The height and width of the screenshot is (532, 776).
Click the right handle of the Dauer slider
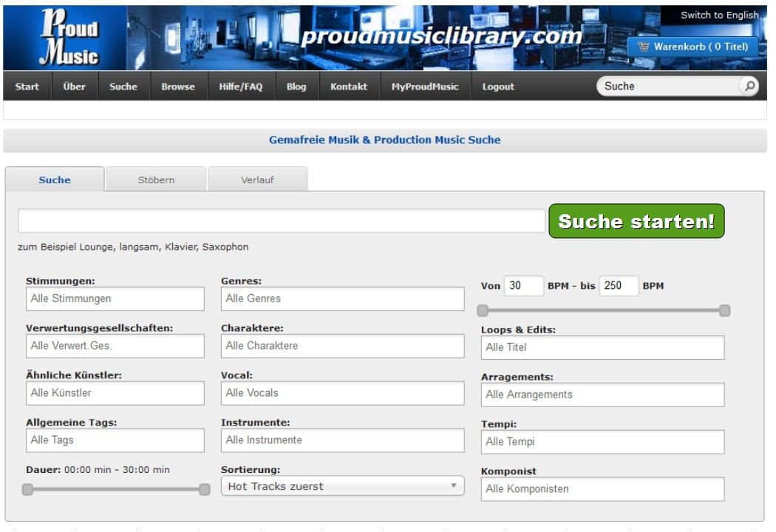point(205,489)
